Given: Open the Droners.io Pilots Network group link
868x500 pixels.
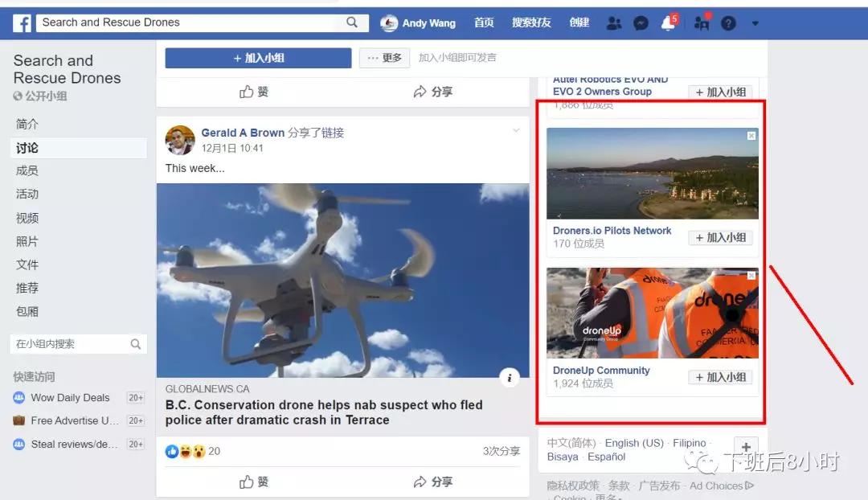Looking at the screenshot, I should pyautogui.click(x=612, y=231).
